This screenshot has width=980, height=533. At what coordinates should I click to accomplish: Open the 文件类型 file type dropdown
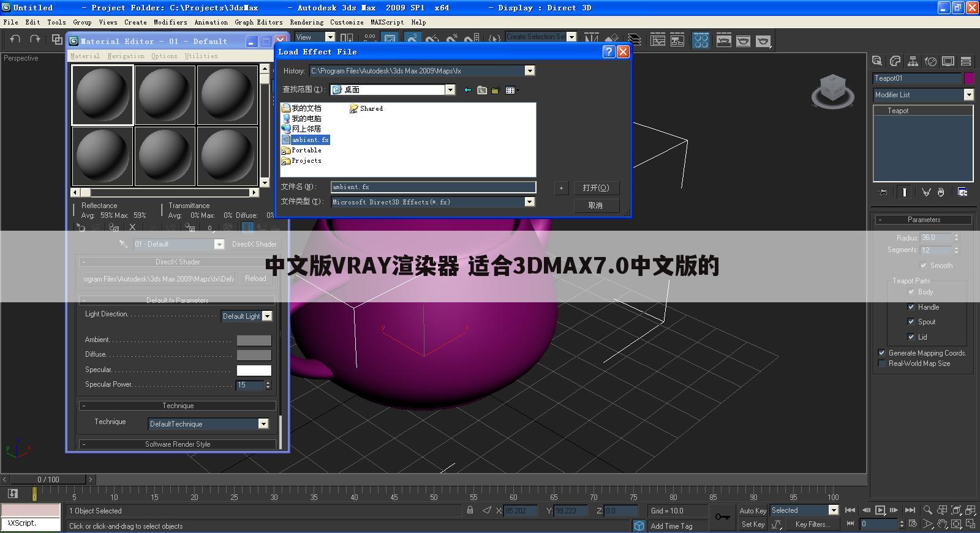(530, 202)
